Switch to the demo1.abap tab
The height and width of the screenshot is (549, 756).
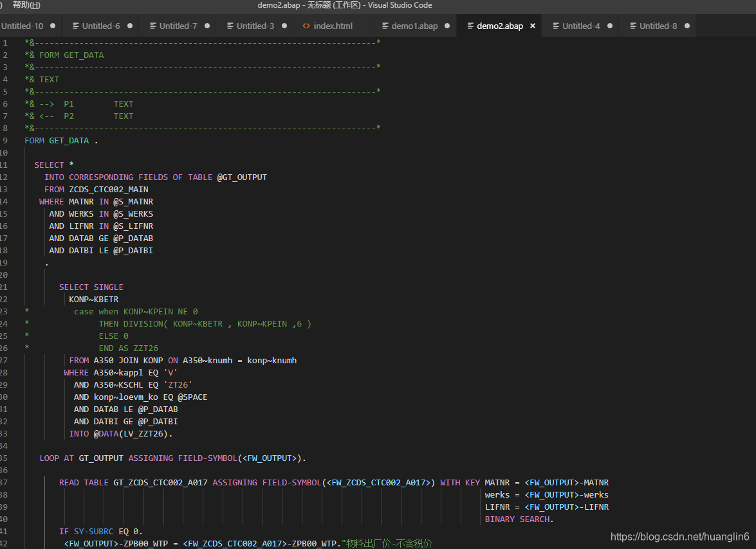click(x=414, y=26)
